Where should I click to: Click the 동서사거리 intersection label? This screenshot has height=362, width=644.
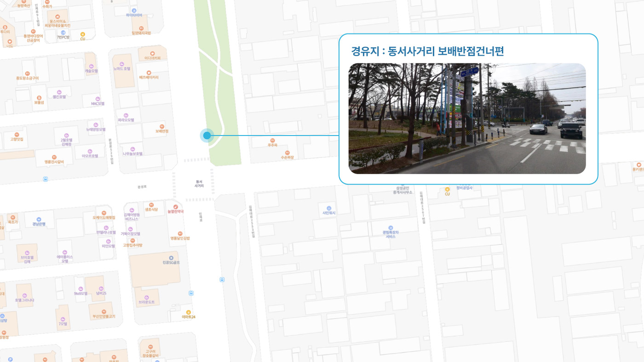(x=199, y=184)
